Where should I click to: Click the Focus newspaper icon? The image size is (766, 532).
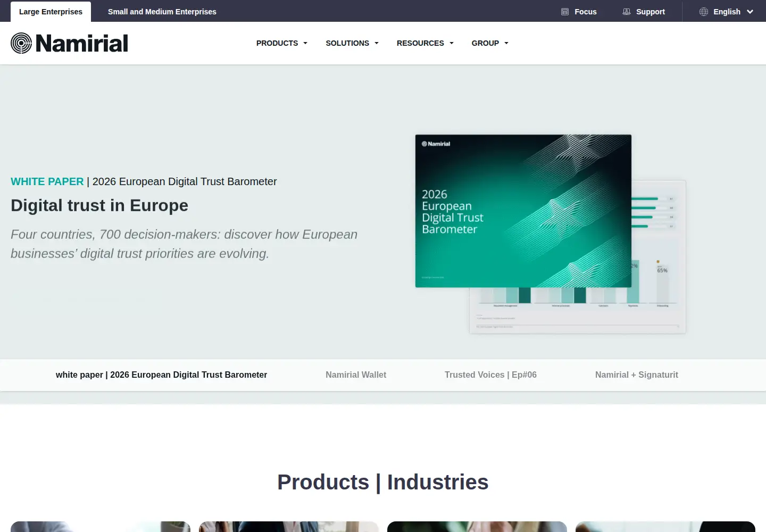565,12
